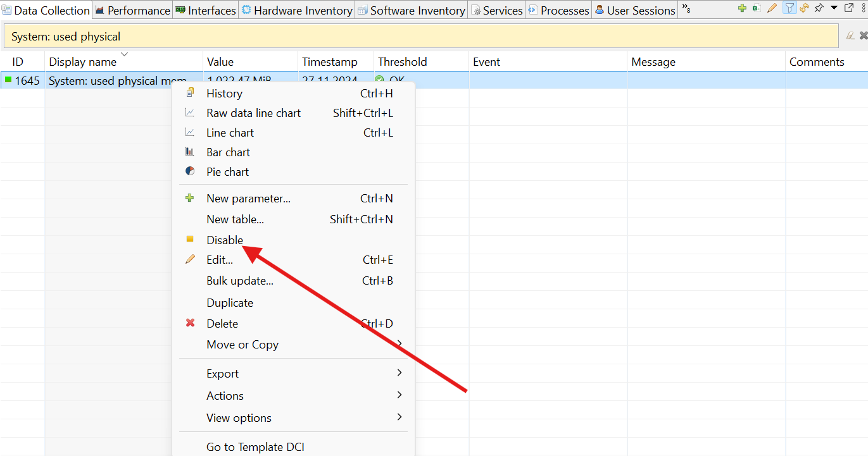Open the black triangle view menu dropdown

pos(834,8)
